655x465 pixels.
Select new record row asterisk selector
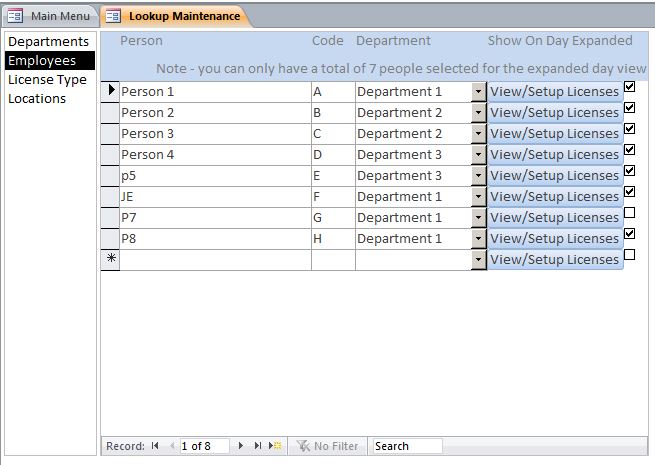click(110, 259)
